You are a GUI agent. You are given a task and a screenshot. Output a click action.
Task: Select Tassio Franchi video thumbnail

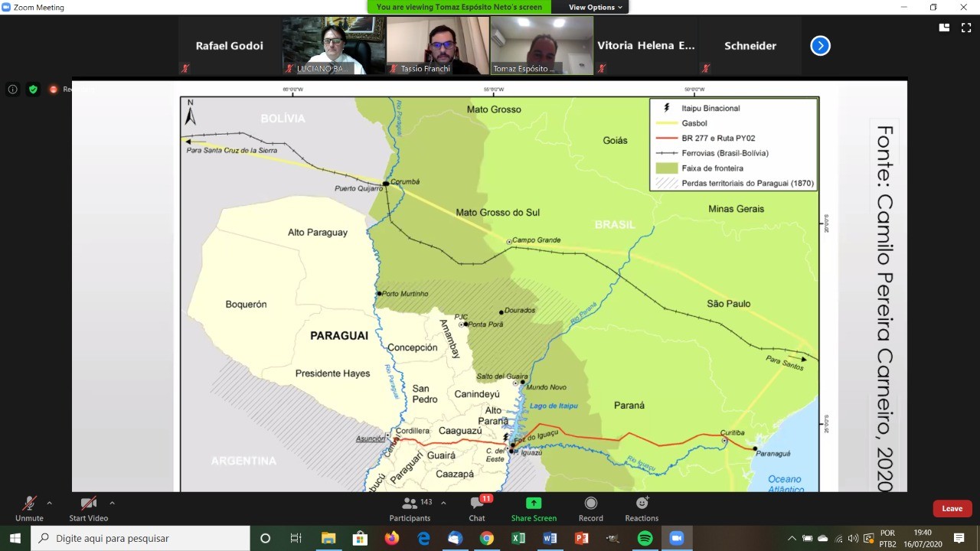click(x=437, y=45)
